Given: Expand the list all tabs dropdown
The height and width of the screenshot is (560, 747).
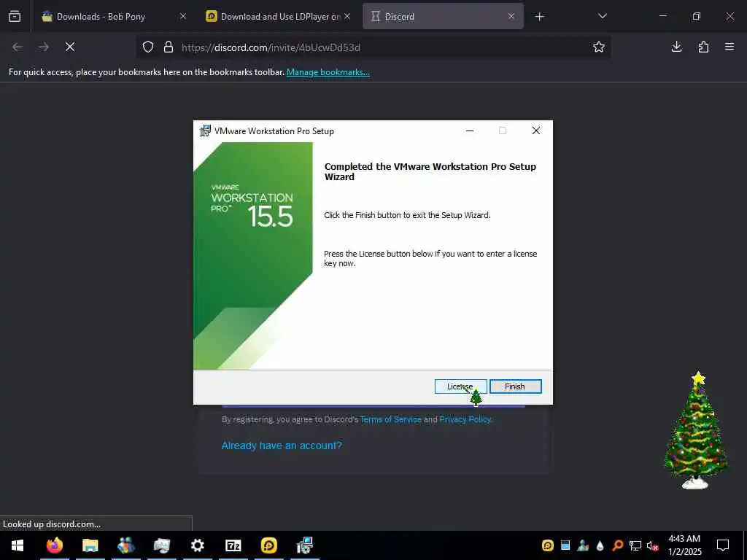Looking at the screenshot, I should click(x=602, y=16).
